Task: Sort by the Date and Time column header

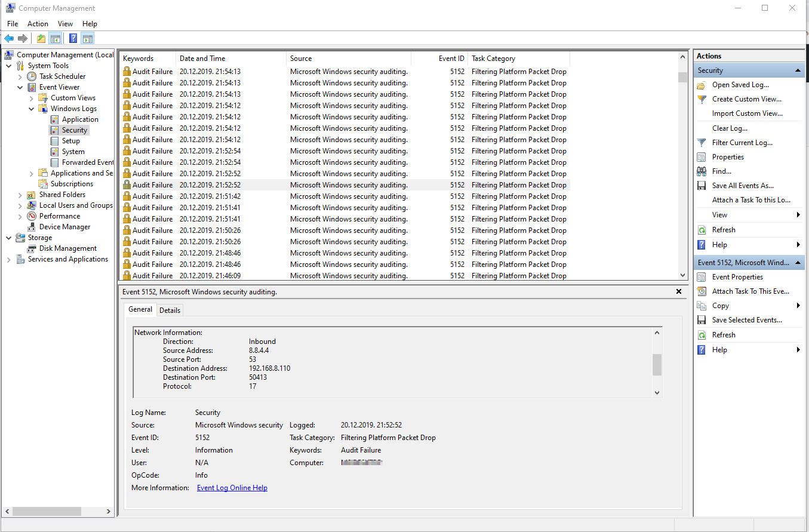Action: click(x=231, y=59)
